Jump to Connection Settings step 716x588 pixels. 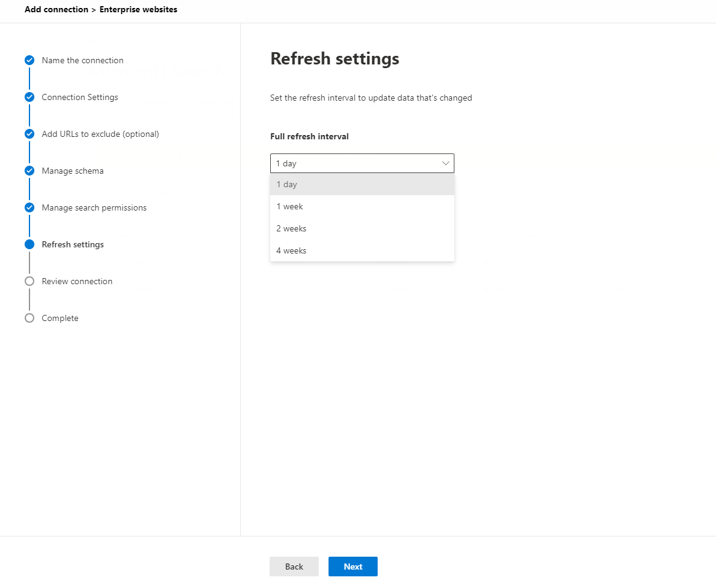80,97
